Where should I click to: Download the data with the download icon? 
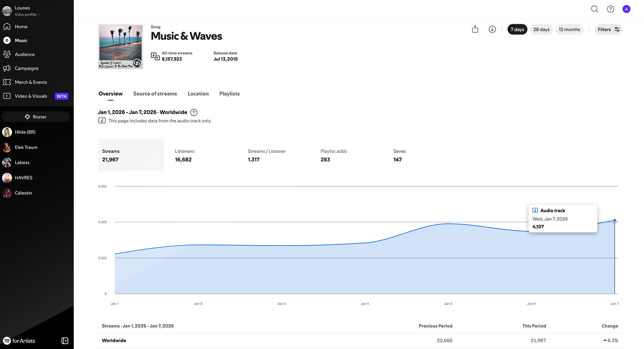[x=492, y=30]
